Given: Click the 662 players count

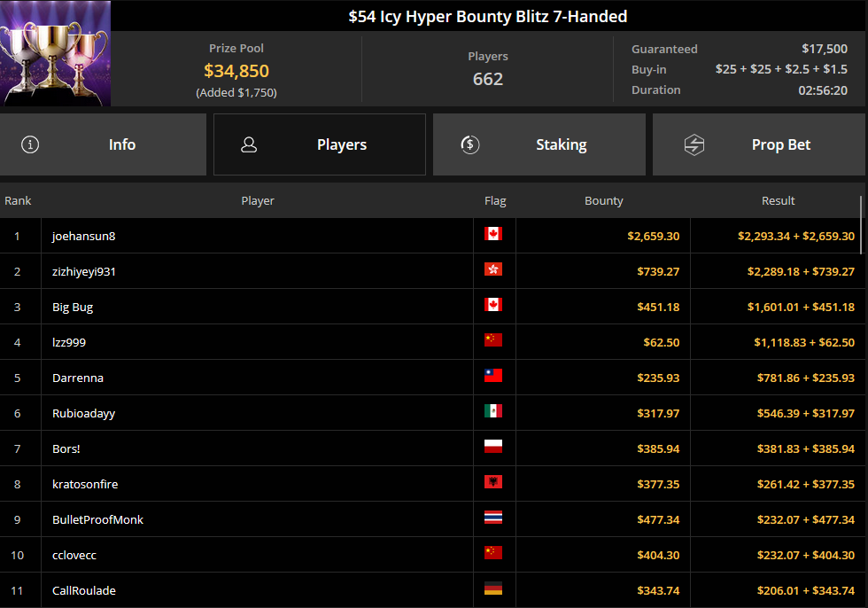Looking at the screenshot, I should click(x=488, y=79).
